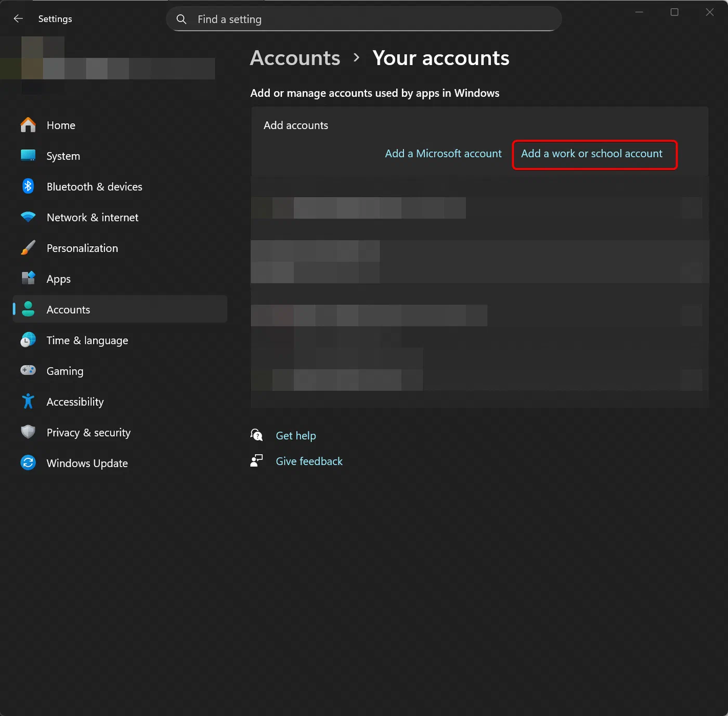Focus the Find a setting search box
Viewport: 728px width, 716px height.
pyautogui.click(x=364, y=19)
